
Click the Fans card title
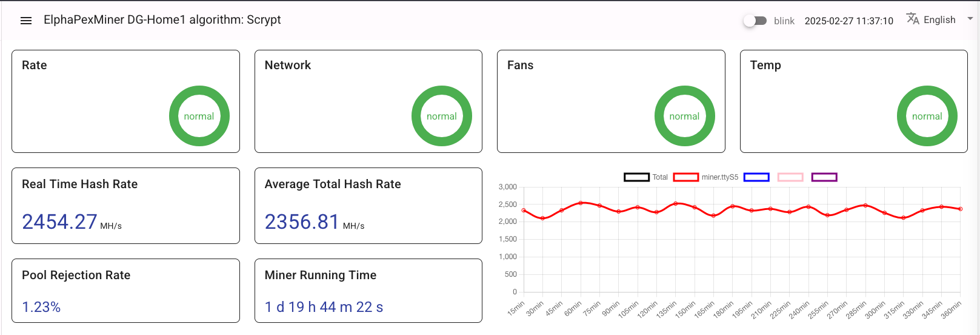[520, 66]
